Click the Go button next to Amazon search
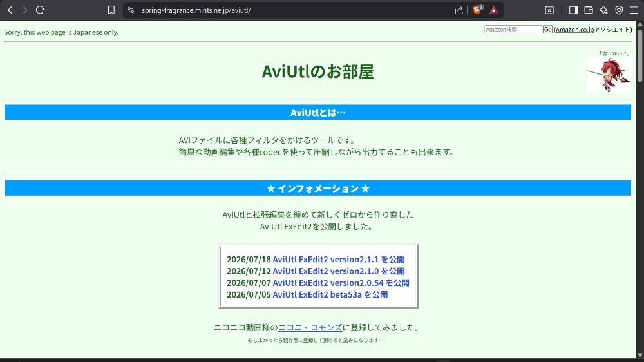 (547, 30)
